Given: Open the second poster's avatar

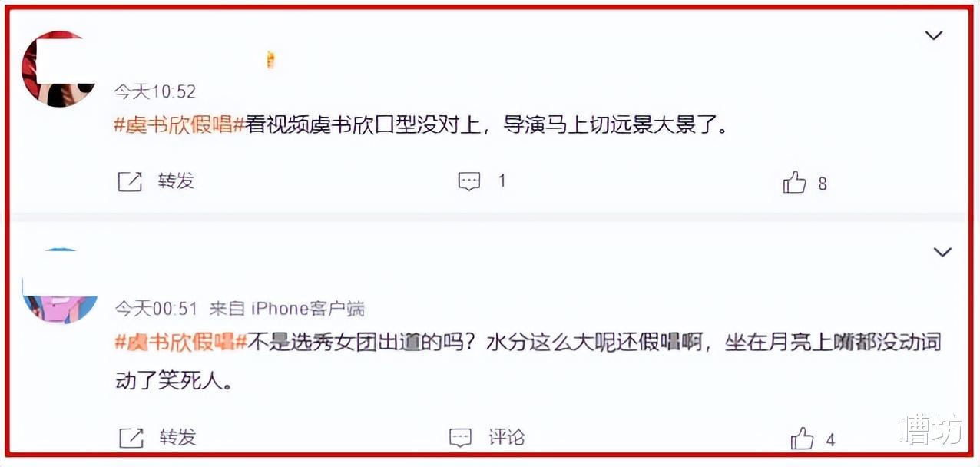Looking at the screenshot, I should coord(60,286).
